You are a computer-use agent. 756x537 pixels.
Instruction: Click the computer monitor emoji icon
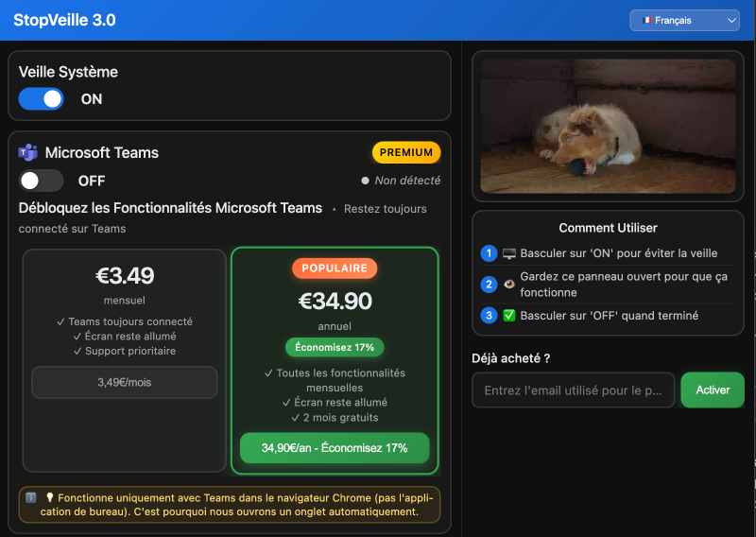(509, 253)
